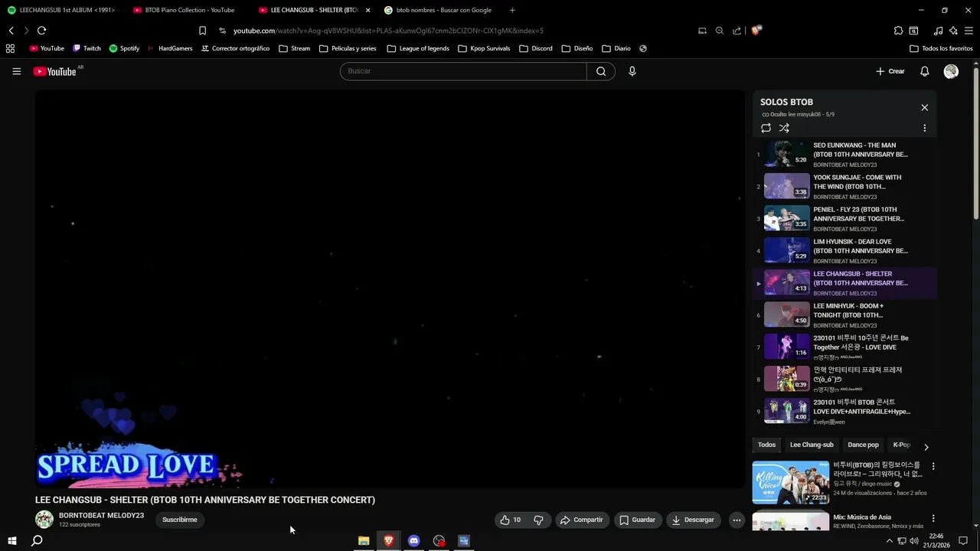Open browser extensions puzzle icon
Image resolution: width=980 pixels, height=551 pixels.
898,31
